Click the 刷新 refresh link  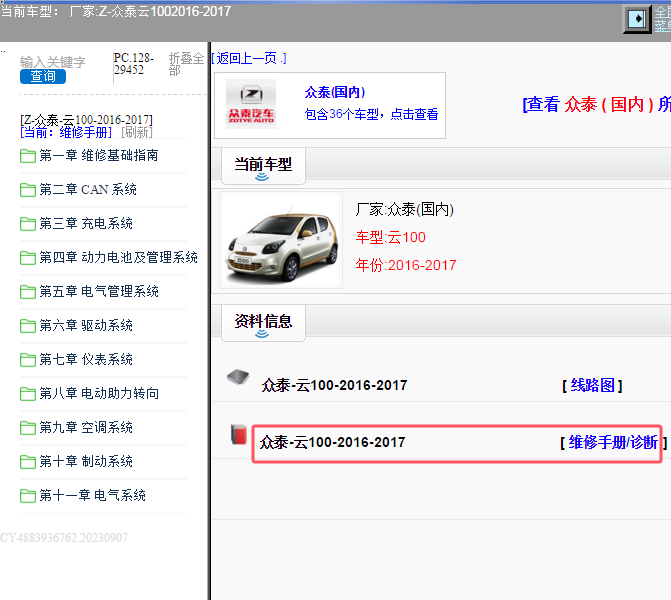click(x=137, y=132)
